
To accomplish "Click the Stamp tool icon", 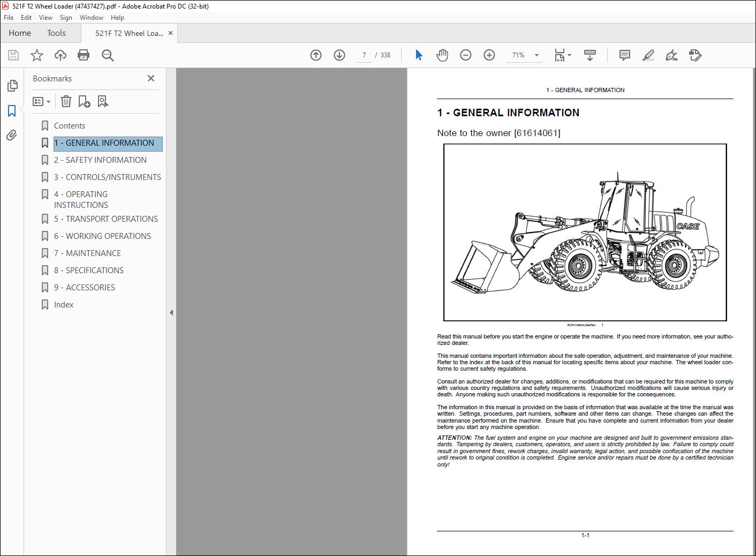I will tap(695, 55).
